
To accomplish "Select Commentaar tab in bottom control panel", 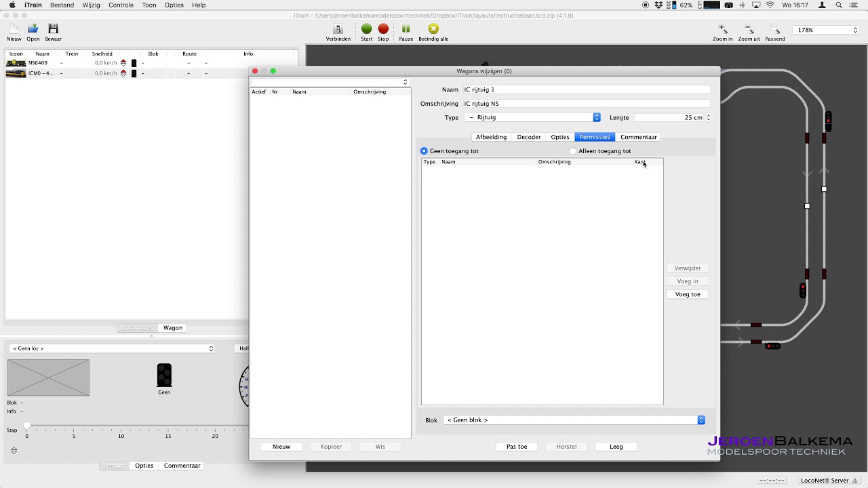I will [182, 466].
